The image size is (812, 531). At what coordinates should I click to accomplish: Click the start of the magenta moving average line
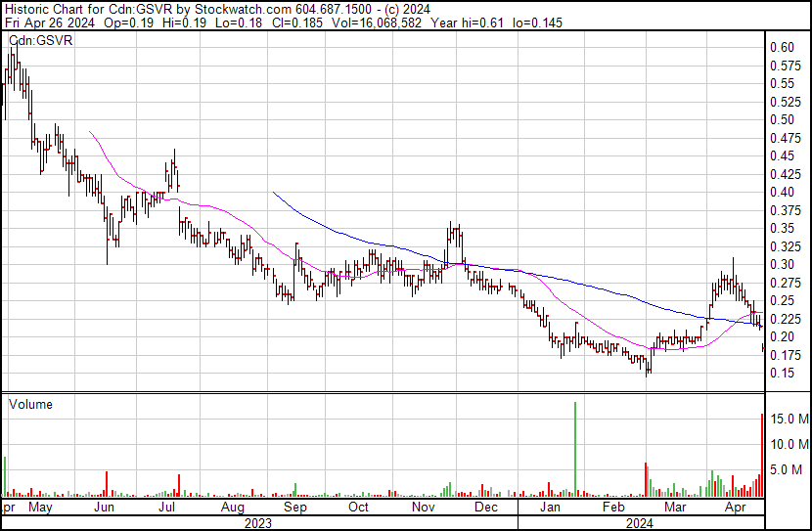(x=90, y=132)
